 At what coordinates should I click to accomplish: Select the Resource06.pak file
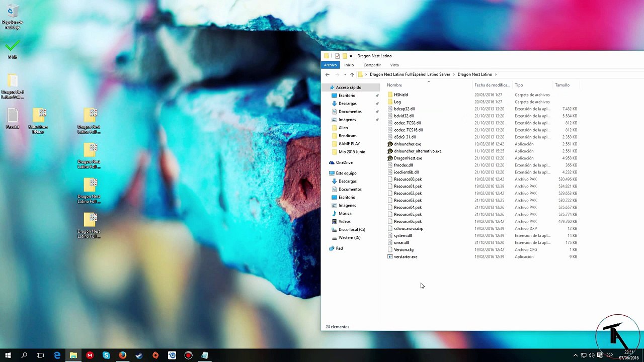[x=408, y=221]
